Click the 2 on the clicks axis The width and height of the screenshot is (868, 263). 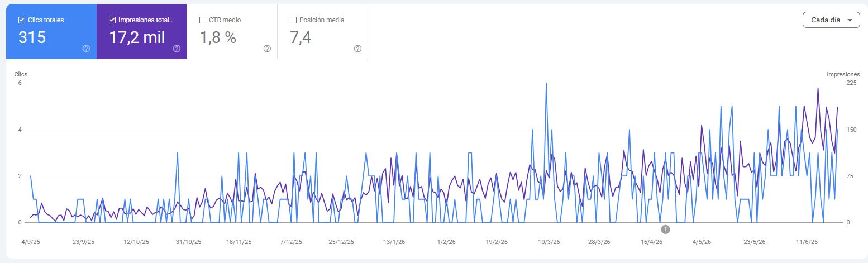[x=20, y=176]
